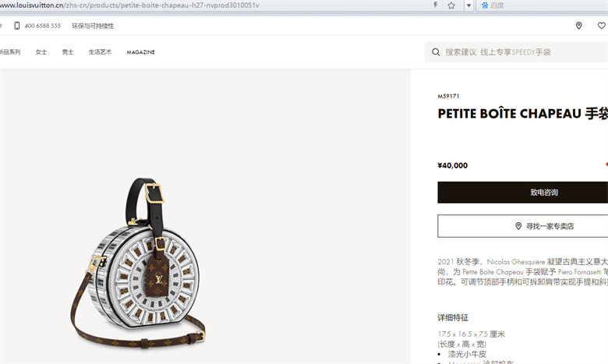The height and width of the screenshot is (364, 608).
Task: Open the 女士 menu
Action: tap(41, 52)
